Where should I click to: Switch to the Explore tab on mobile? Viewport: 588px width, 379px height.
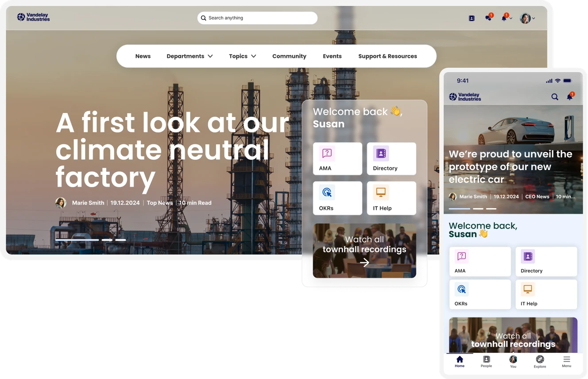pyautogui.click(x=540, y=361)
